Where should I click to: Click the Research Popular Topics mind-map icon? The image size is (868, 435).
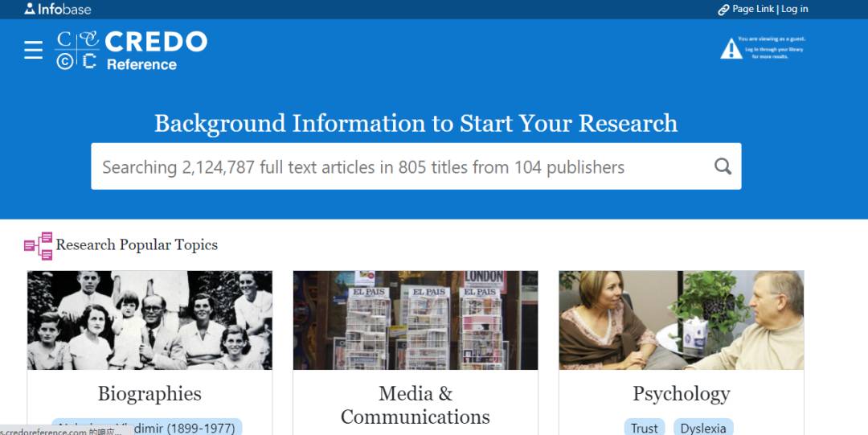point(38,245)
